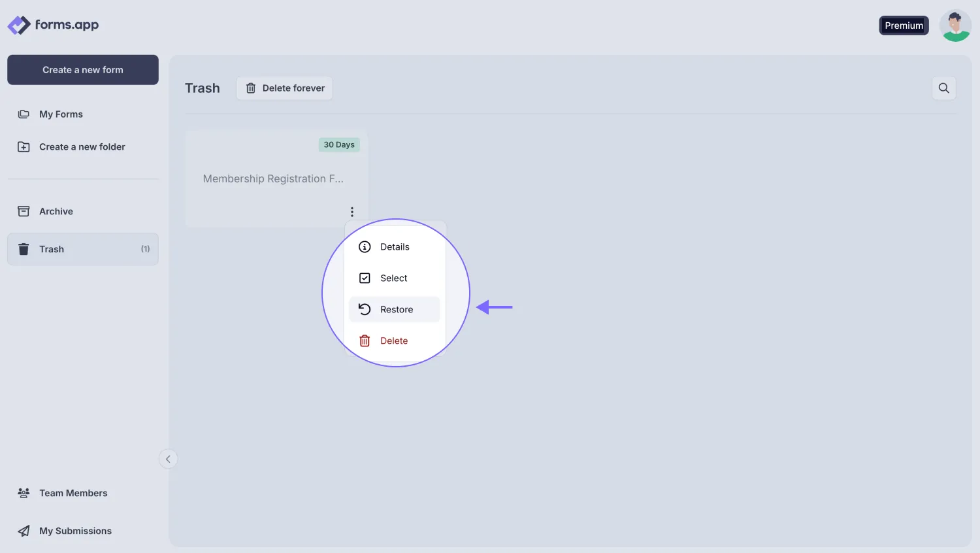Viewport: 980px width, 553px height.
Task: Open the three-dot menu on the form card
Action: [352, 211]
